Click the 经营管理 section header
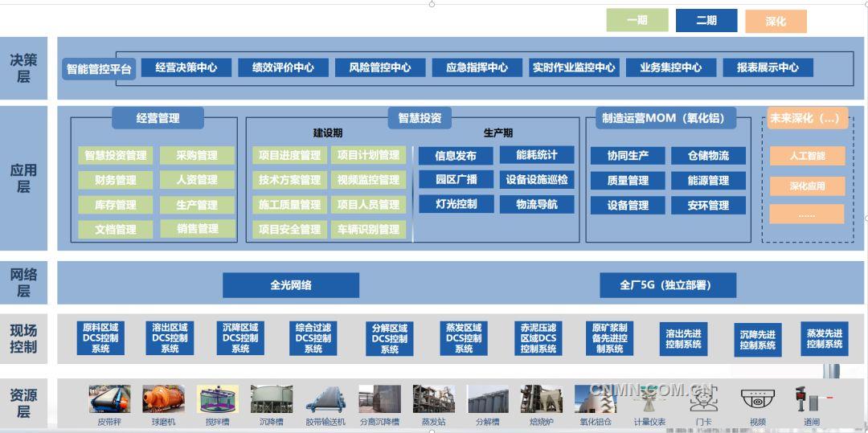Screen dimensions: 868x433 [x=158, y=118]
